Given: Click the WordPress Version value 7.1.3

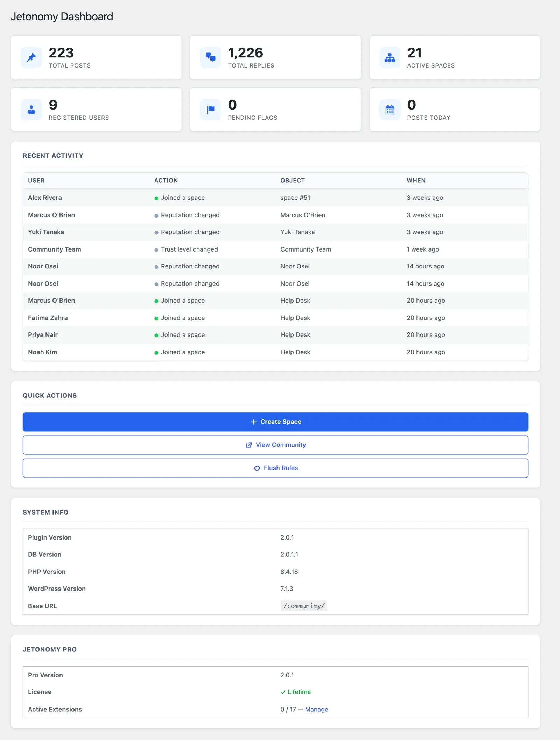Looking at the screenshot, I should [x=287, y=589].
